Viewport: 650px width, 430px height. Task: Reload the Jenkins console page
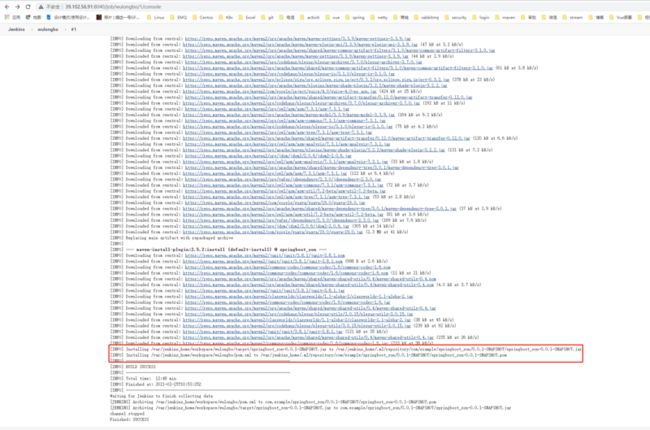[x=28, y=7]
